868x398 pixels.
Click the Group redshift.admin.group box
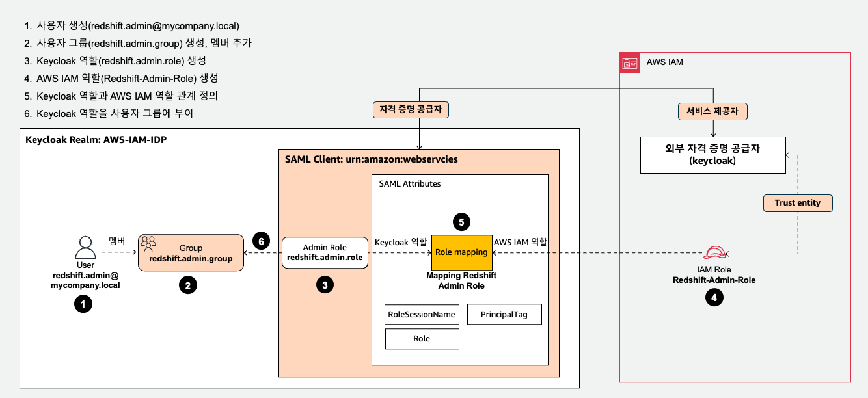tap(190, 253)
